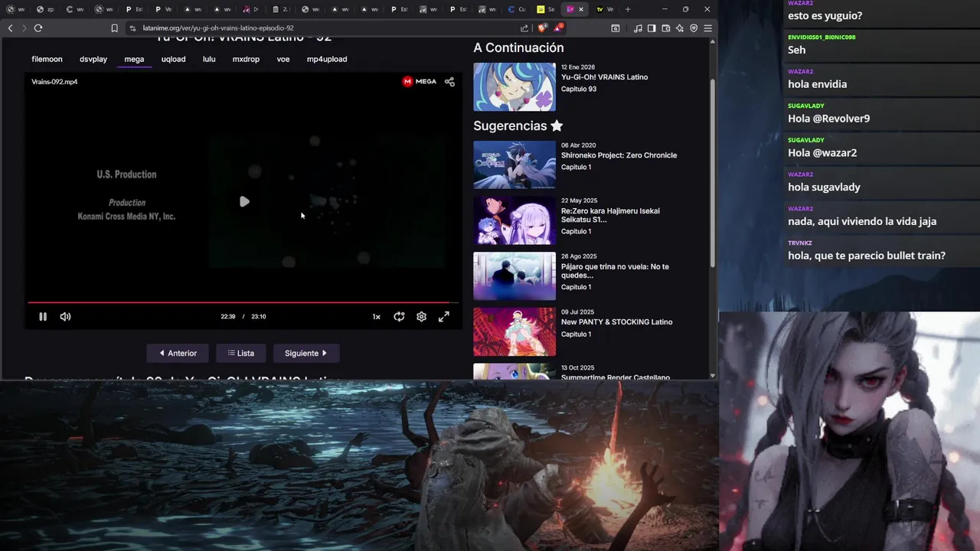Switch to the last 'Ve' tv browser tab

pos(605,9)
